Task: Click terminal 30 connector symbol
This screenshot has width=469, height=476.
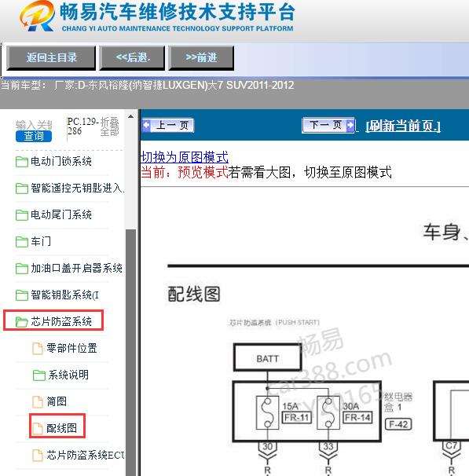Action: (267, 450)
